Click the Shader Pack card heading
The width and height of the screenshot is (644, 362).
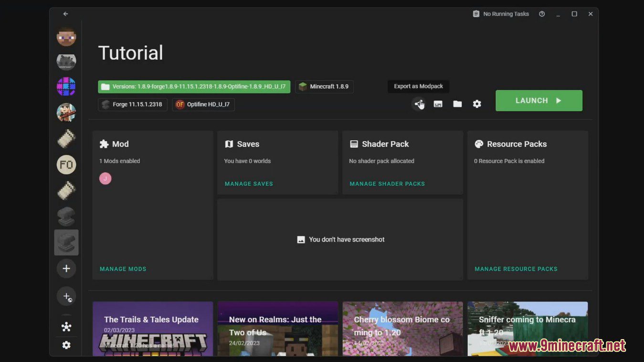380,144
